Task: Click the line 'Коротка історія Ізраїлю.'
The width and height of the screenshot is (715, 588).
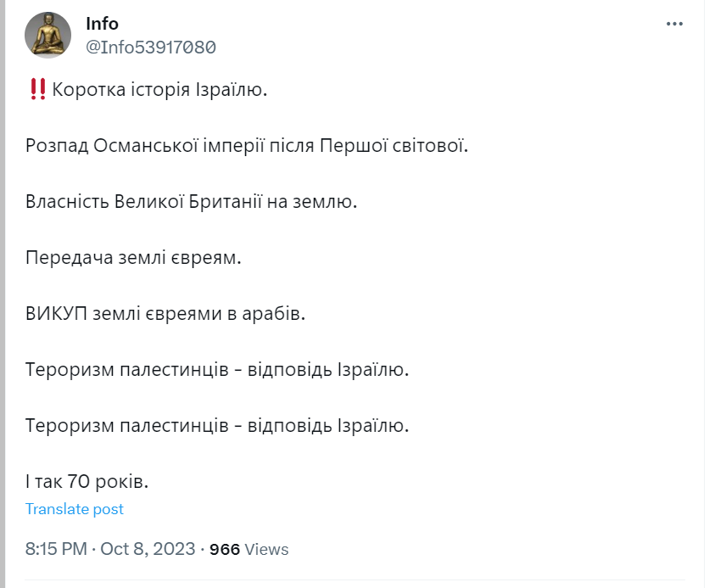Action: 159,90
